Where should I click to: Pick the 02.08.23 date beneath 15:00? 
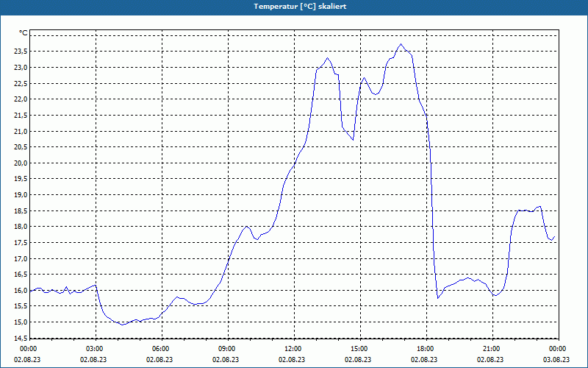click(358, 359)
